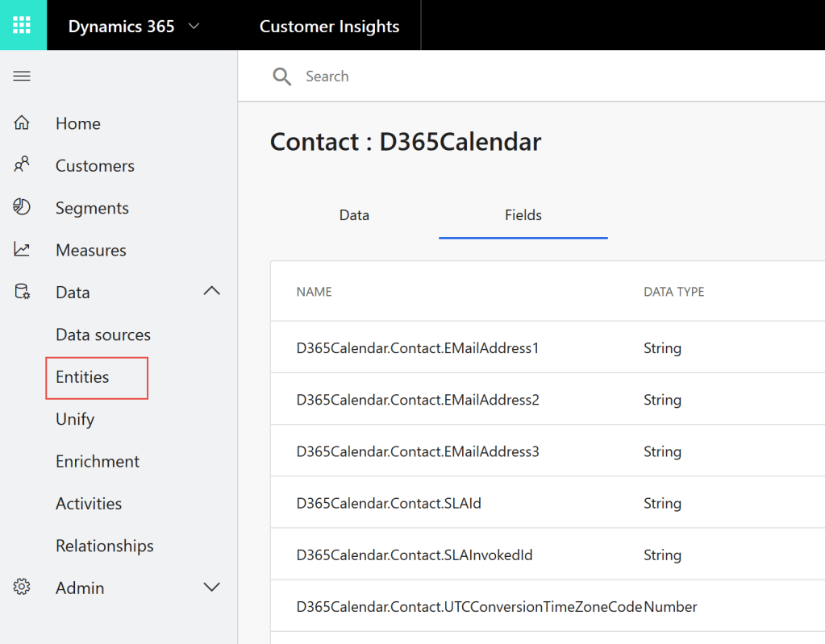
Task: Click the Home house icon
Action: (x=22, y=123)
